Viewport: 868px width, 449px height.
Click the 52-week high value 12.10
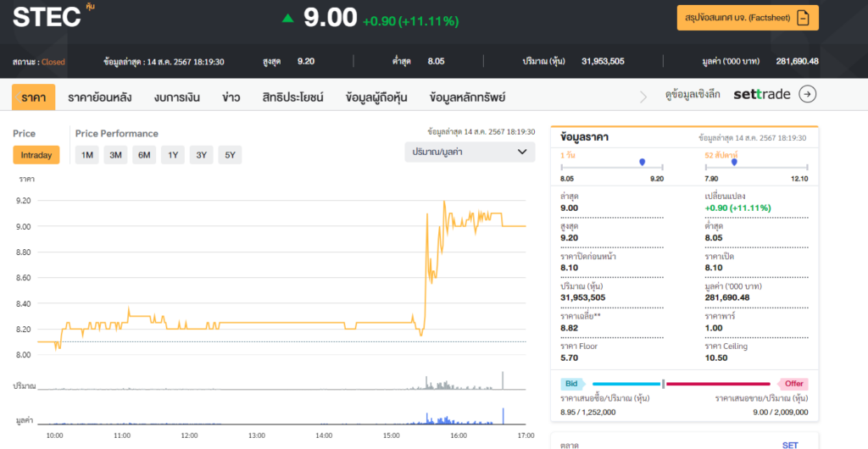coord(799,179)
